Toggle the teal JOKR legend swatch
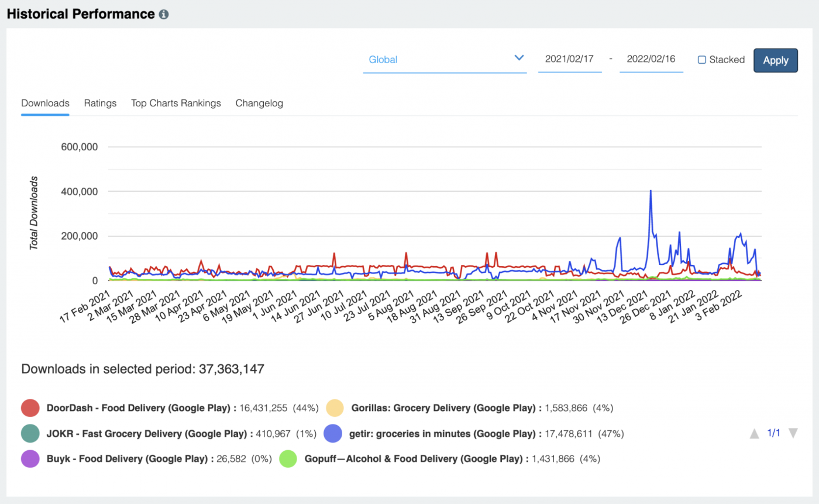The height and width of the screenshot is (504, 819). pyautogui.click(x=30, y=434)
